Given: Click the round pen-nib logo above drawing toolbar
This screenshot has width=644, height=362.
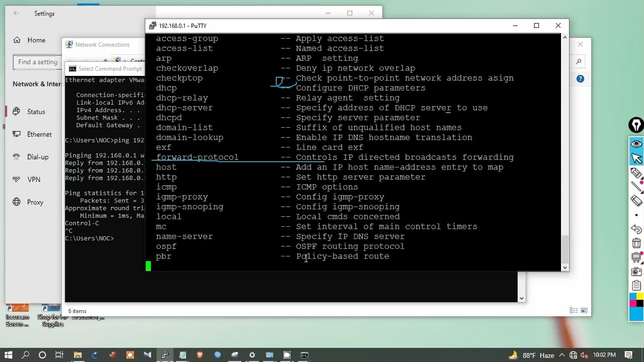Looking at the screenshot, I should point(636,125).
